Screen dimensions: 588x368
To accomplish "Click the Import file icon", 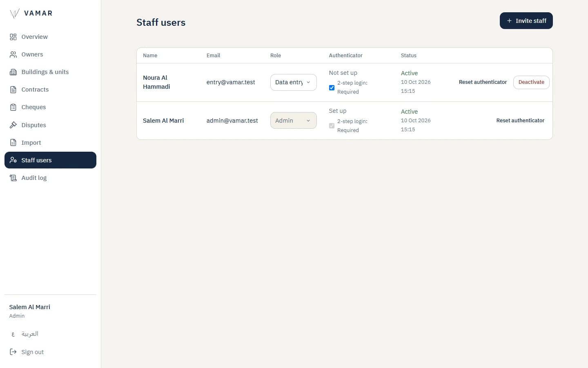I will (x=13, y=143).
